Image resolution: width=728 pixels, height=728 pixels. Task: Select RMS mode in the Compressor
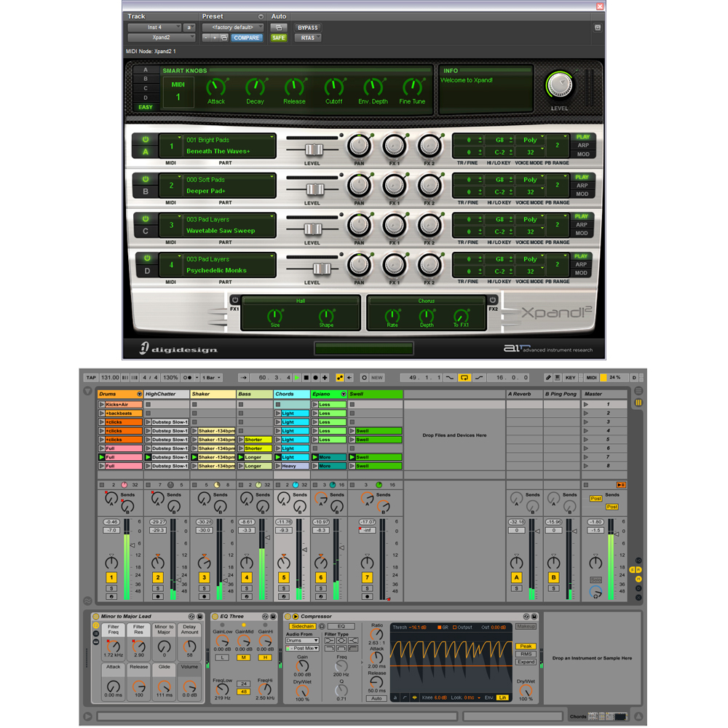(x=526, y=654)
